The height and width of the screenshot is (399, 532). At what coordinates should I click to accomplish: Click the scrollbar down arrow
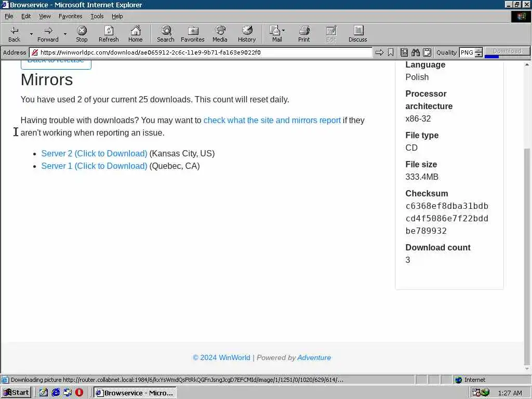[x=527, y=368]
